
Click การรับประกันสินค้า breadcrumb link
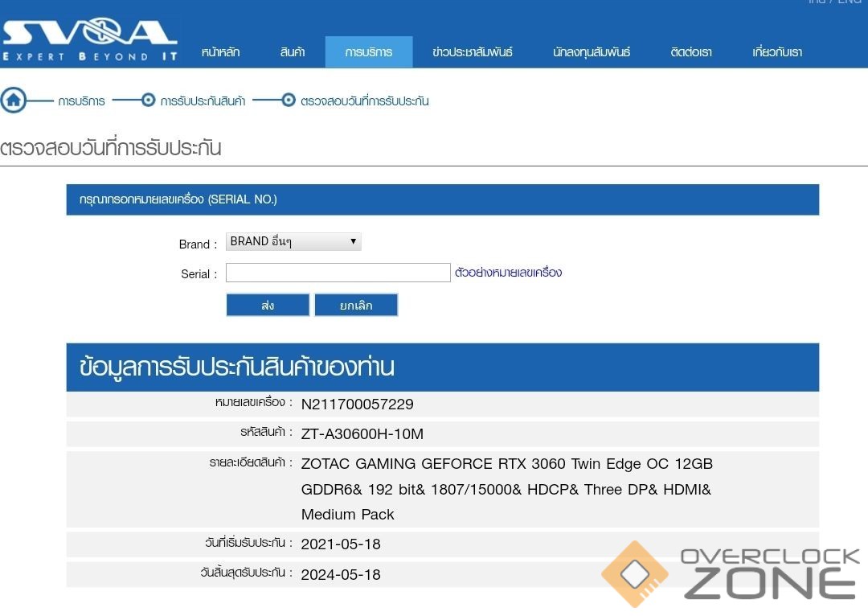tap(203, 101)
